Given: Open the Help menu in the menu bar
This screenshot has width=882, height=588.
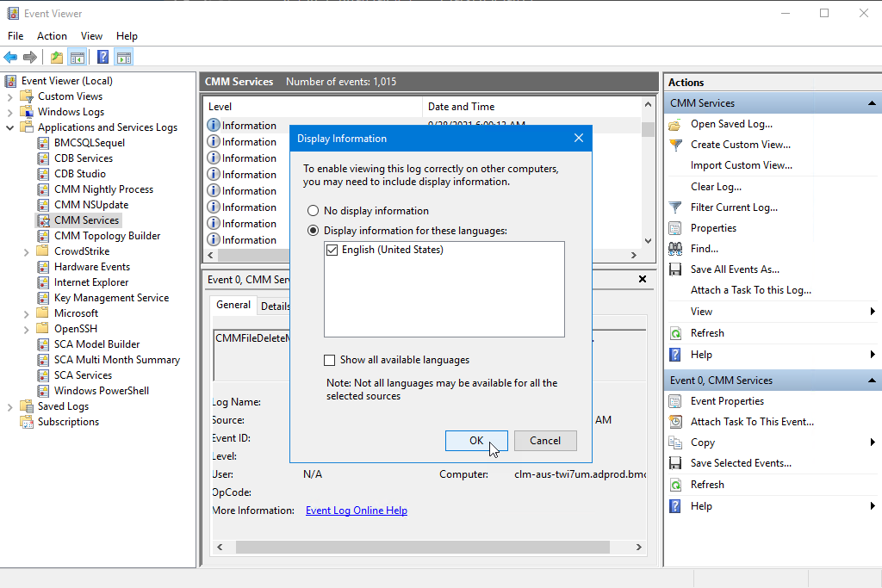Looking at the screenshot, I should point(127,36).
